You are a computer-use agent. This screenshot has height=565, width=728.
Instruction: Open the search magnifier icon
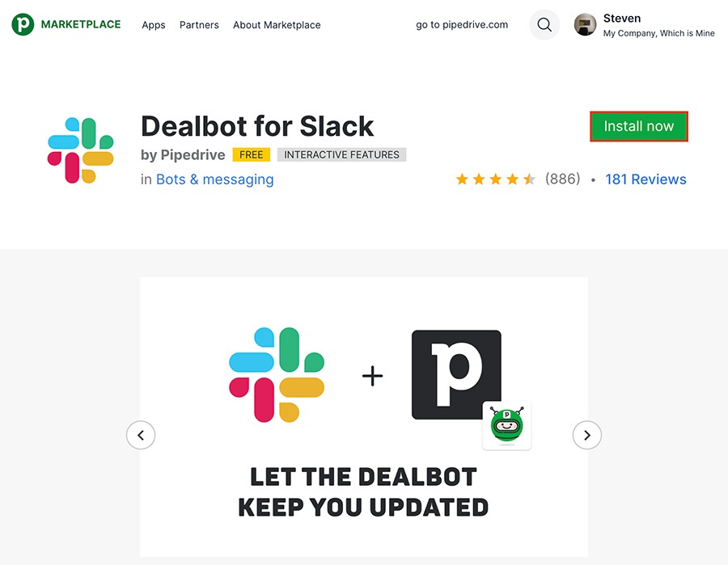544,25
